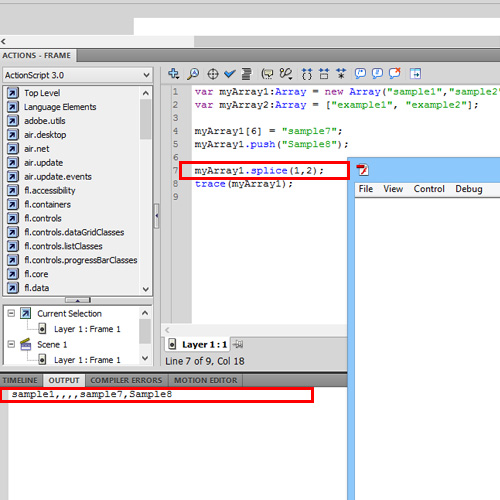This screenshot has height=500, width=500.
Task: Switch to the OUTPUT tab
Action: click(64, 380)
